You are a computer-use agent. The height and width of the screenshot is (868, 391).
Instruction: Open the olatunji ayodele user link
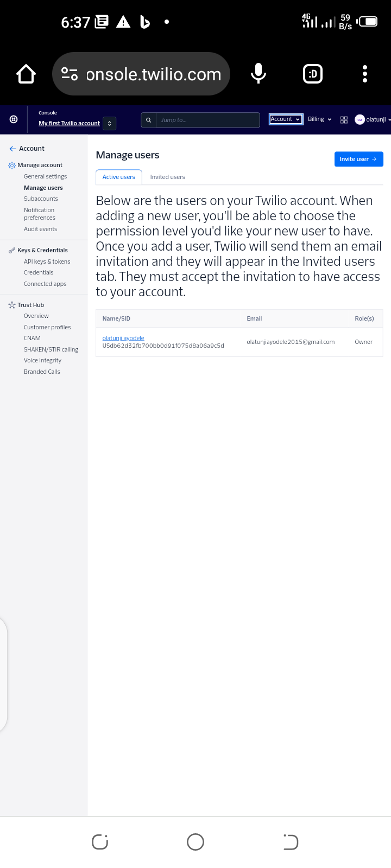123,338
